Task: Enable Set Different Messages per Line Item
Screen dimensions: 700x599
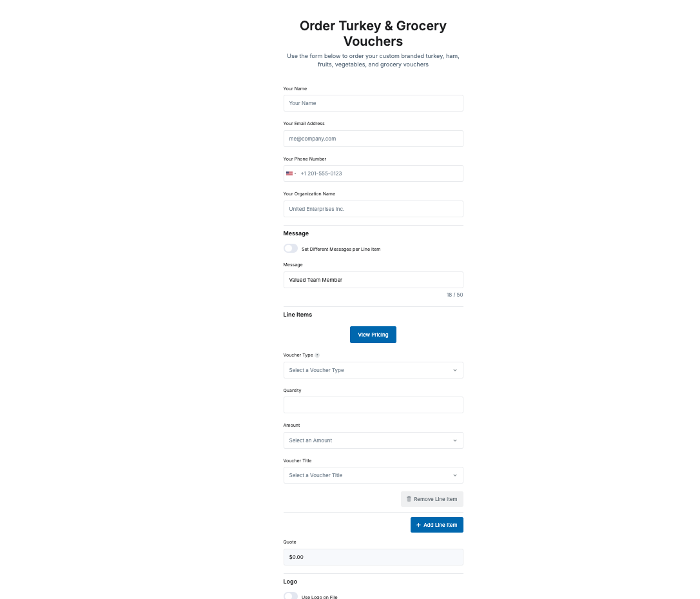Action: click(x=291, y=249)
